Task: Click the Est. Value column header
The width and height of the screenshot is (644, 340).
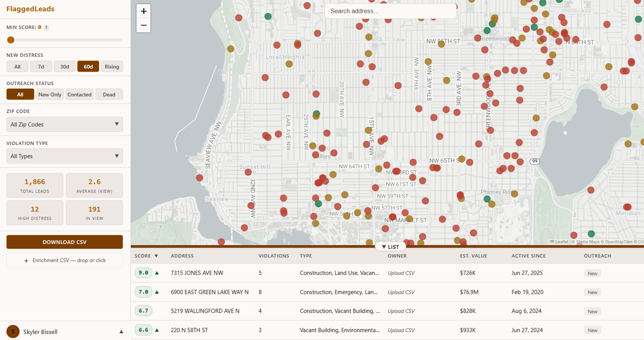Action: 473,256
